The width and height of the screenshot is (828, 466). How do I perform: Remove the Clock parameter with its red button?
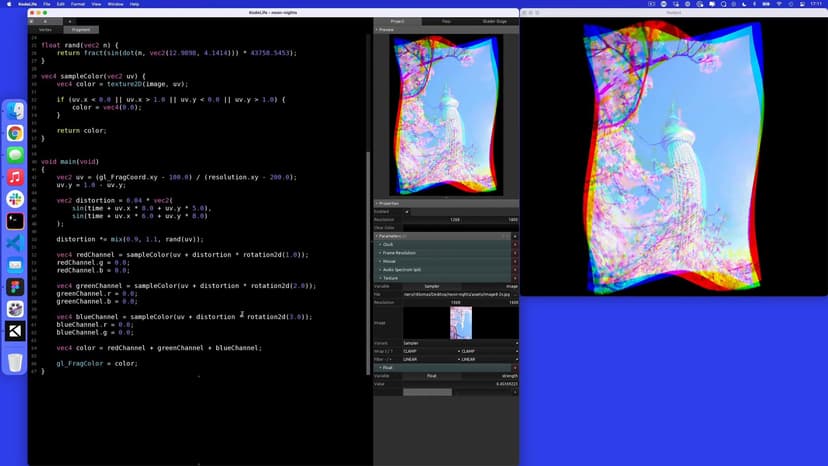515,244
